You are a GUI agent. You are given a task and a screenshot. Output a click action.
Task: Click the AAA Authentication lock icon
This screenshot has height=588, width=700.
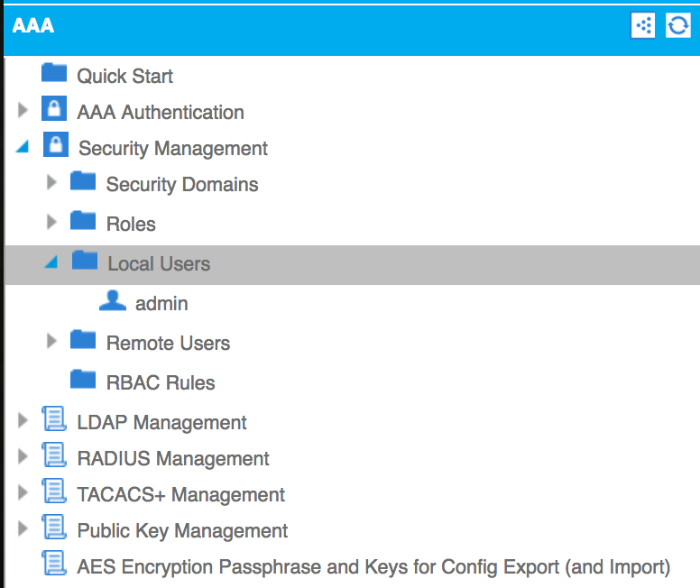54,108
